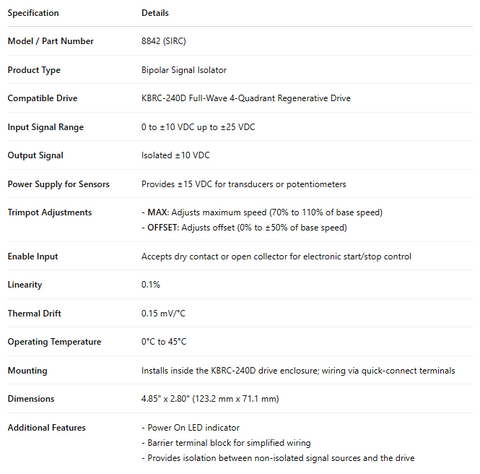This screenshot has height=474, width=480.
Task: Click the MAX trimpot adjustment line
Action: tap(262, 213)
